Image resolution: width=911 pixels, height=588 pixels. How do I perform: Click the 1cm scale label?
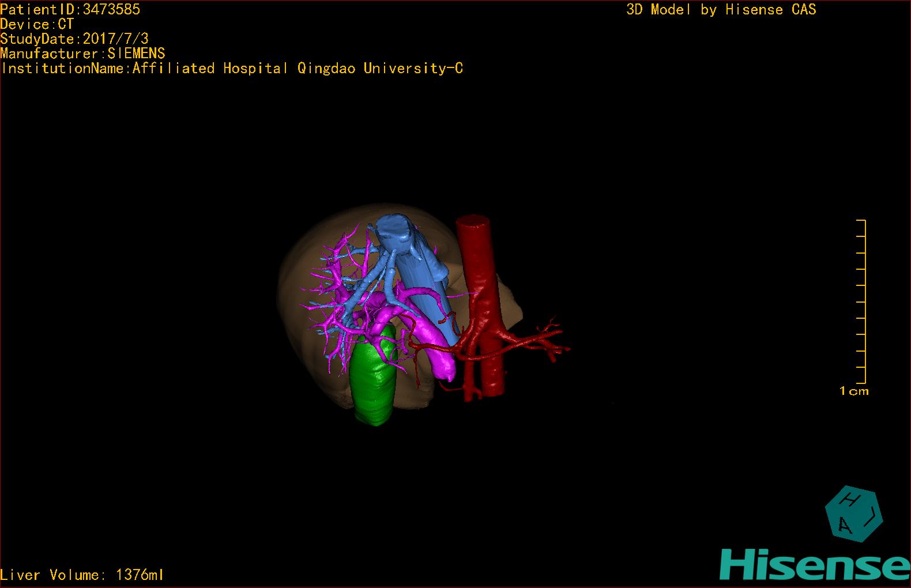854,391
